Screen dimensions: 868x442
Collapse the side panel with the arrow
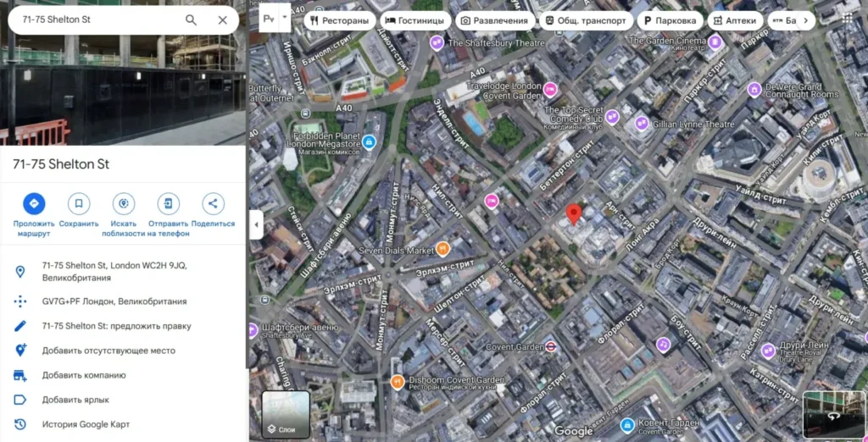(x=257, y=224)
